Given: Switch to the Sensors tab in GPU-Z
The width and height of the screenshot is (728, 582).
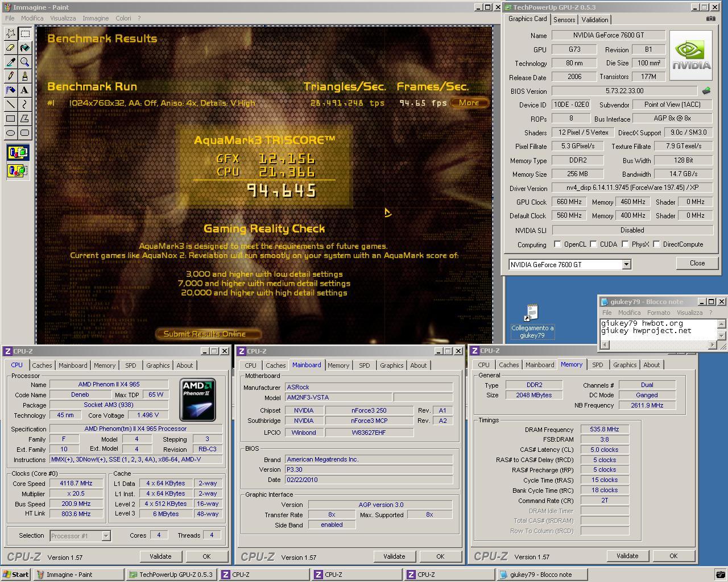Looking at the screenshot, I should coord(564,20).
